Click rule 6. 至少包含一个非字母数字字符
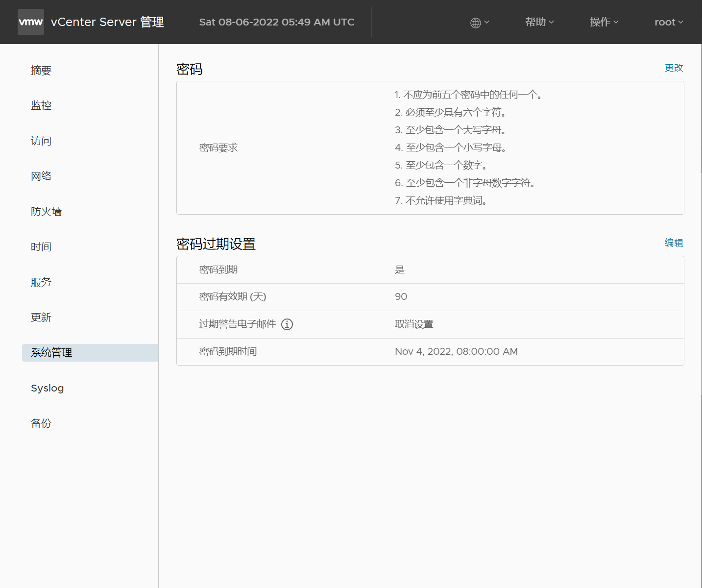Viewport: 702px width, 588px height. (465, 183)
